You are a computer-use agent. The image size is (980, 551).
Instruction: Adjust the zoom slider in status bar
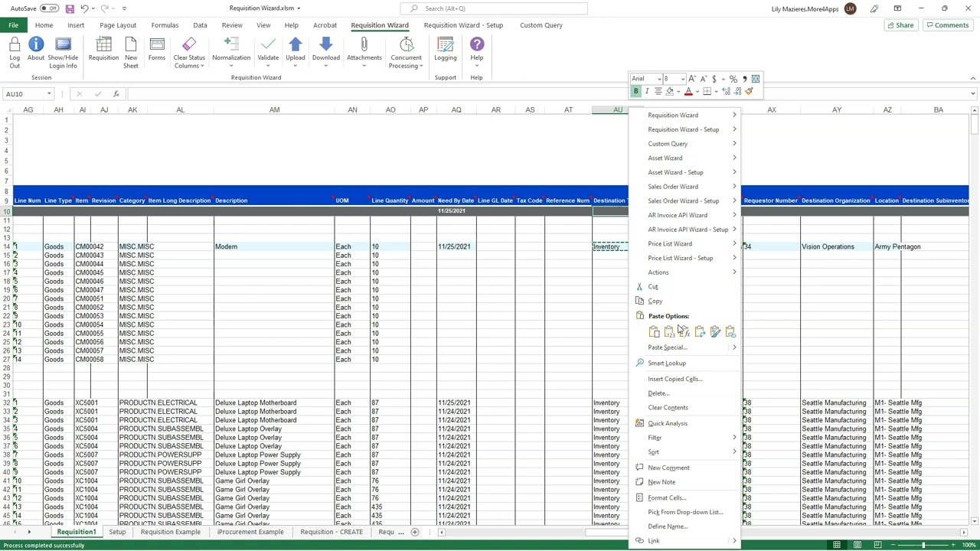923,545
